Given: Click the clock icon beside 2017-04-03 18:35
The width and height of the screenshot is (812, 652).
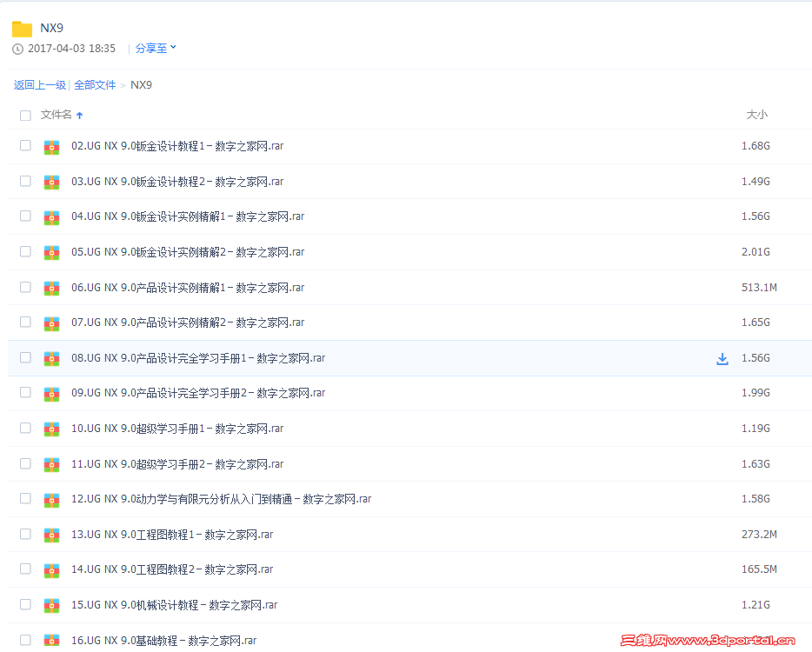Looking at the screenshot, I should pos(17,50).
